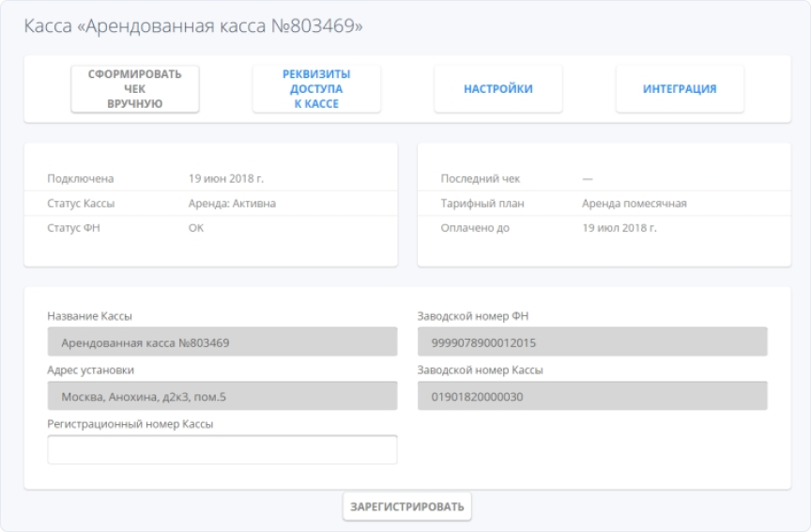
Task: Open 'Реквизиты доступа к кассе'
Action: click(316, 89)
